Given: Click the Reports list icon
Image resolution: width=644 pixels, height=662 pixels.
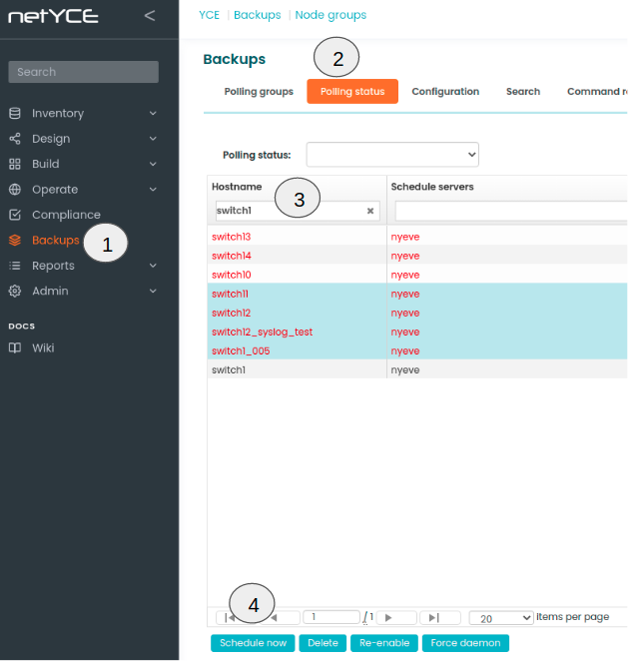Looking at the screenshot, I should (15, 266).
